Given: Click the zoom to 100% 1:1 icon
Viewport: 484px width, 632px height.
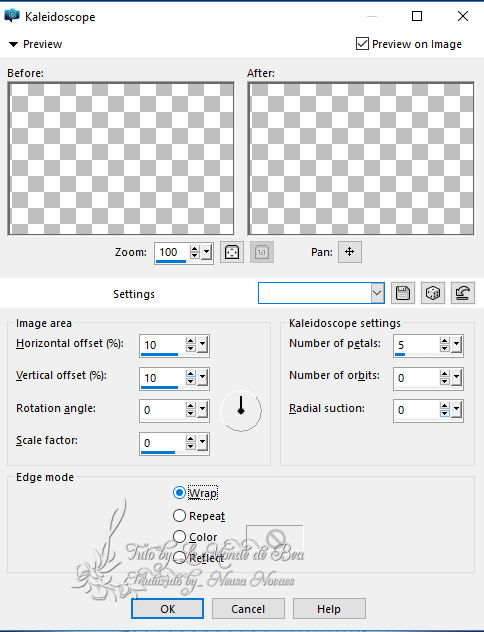Looking at the screenshot, I should pos(262,252).
